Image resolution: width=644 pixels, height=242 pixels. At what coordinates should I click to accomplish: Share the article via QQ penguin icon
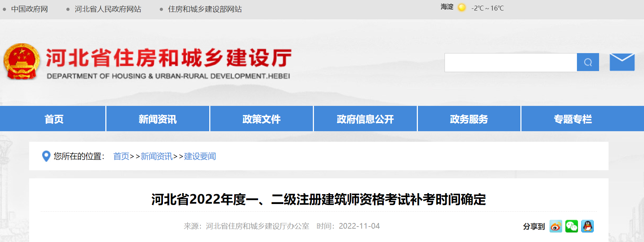point(587,226)
